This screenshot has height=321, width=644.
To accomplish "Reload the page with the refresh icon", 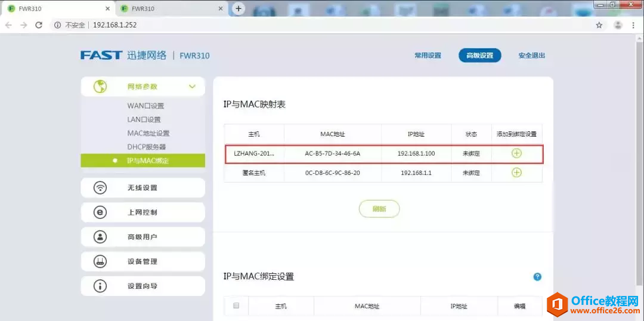I will 39,25.
